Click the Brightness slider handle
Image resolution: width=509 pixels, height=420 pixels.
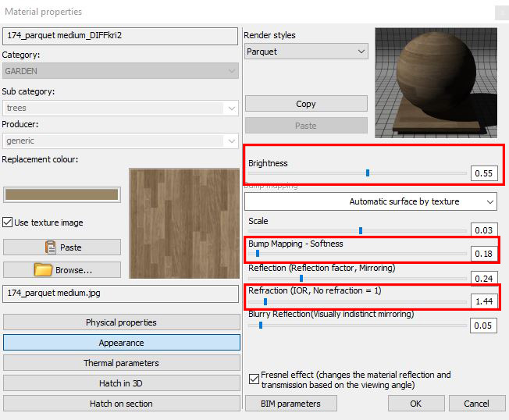click(x=368, y=173)
